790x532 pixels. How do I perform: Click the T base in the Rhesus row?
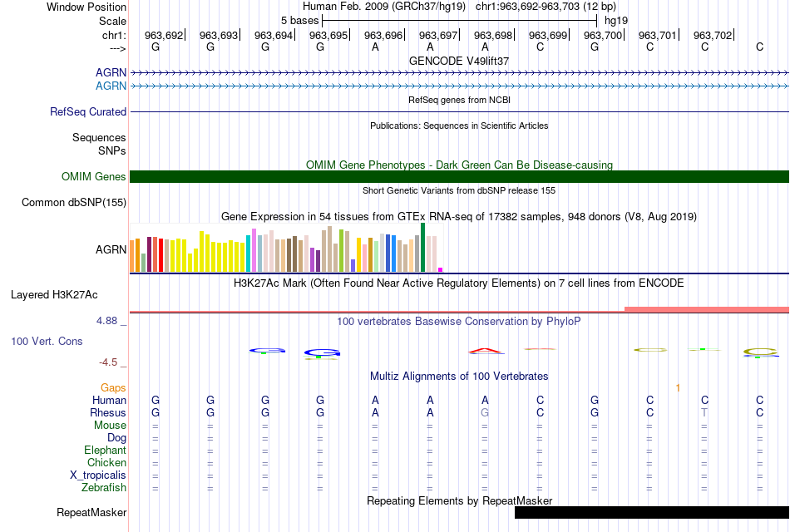(704, 412)
